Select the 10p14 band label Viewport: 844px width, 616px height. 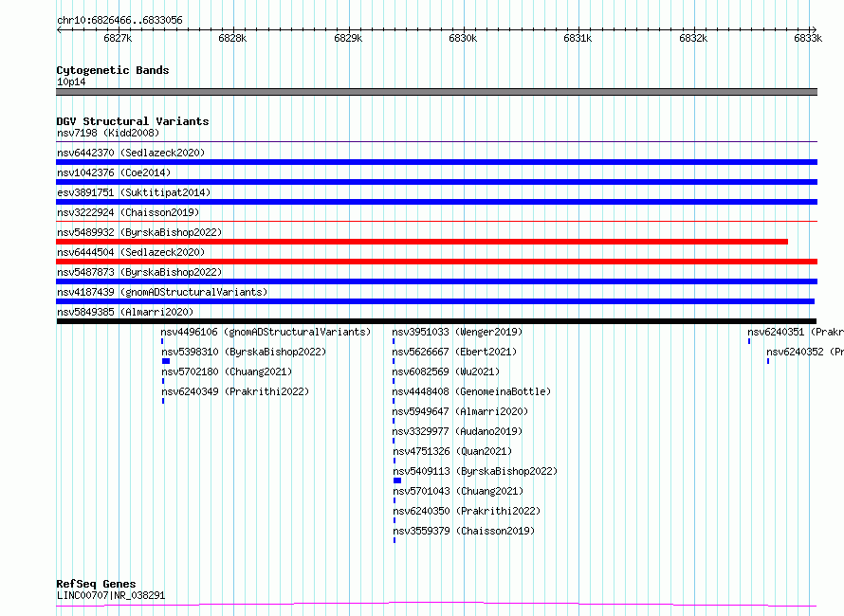point(71,82)
